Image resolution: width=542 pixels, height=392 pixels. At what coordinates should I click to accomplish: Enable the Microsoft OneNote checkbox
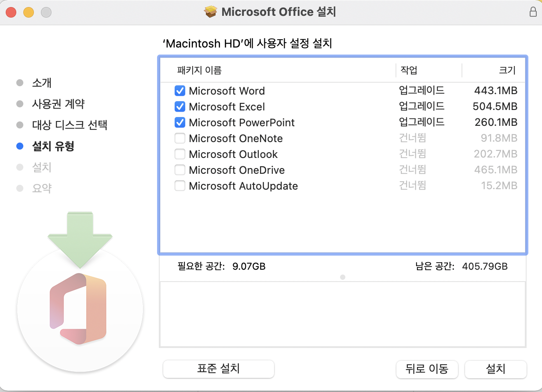[179, 139]
